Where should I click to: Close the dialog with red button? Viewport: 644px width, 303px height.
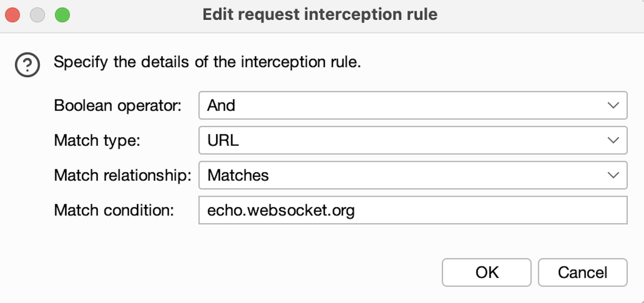13,15
